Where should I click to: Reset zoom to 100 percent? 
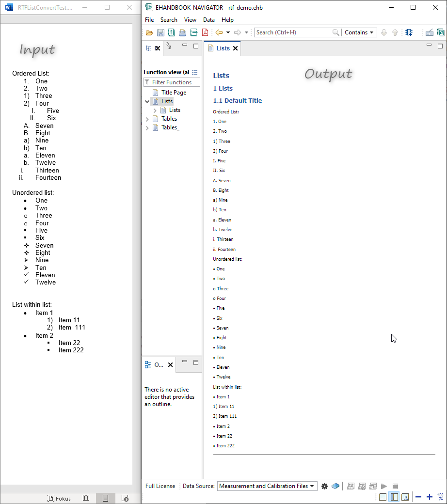[x=440, y=497]
